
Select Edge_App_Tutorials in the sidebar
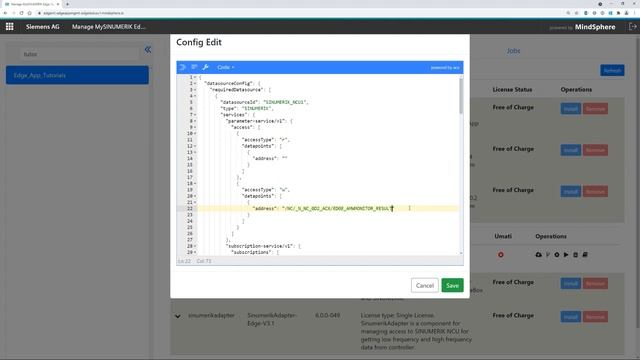tap(77, 75)
